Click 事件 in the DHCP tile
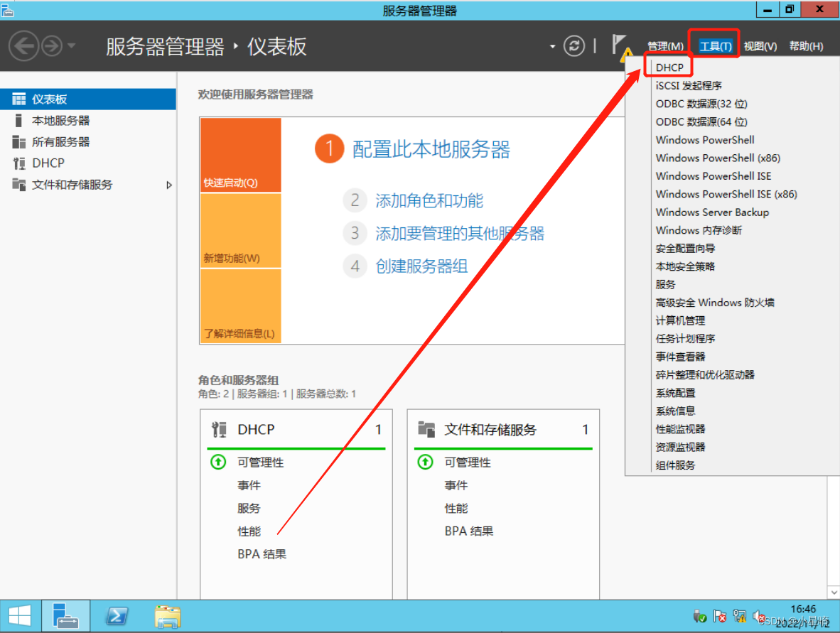Screen dimensions: 840x633 click(249, 485)
